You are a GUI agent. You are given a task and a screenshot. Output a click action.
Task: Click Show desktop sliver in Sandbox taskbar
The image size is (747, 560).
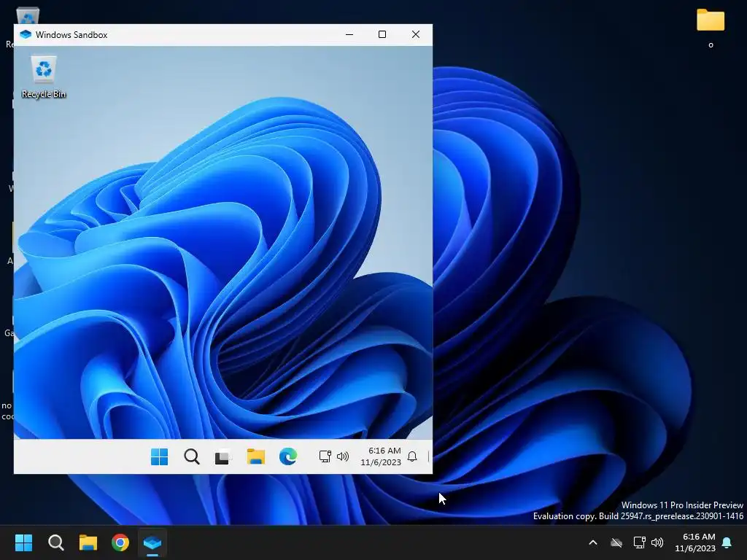[429, 456]
